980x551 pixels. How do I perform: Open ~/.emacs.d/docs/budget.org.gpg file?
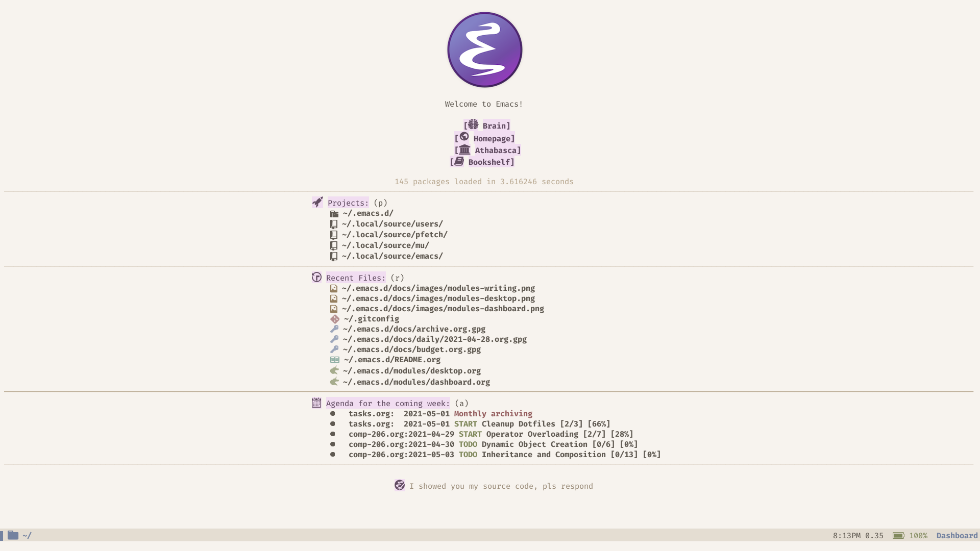[411, 349]
